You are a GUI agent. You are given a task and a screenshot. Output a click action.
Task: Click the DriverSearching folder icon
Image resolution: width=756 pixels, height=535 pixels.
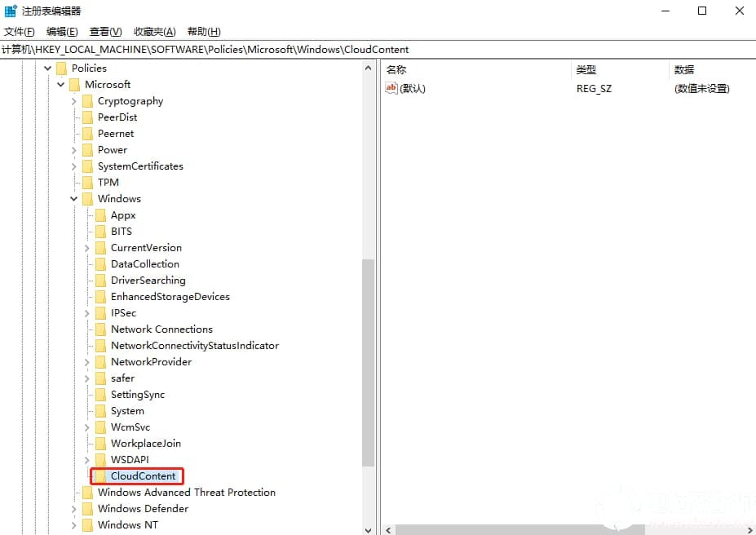(100, 281)
